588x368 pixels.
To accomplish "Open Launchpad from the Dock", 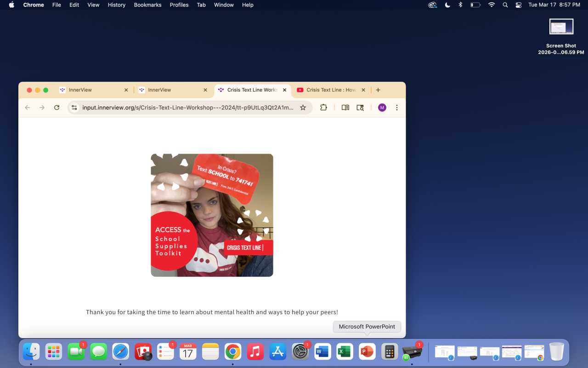I will (x=54, y=352).
